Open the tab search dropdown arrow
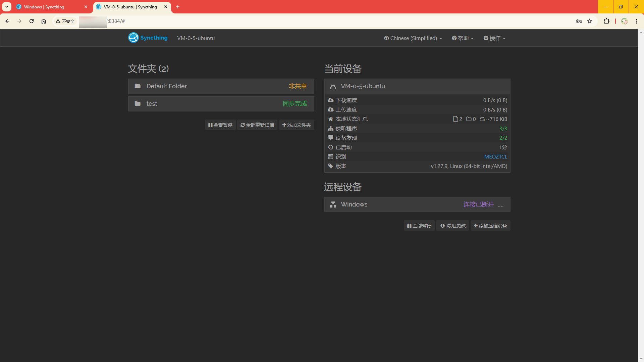The height and width of the screenshot is (362, 644). coord(7,7)
